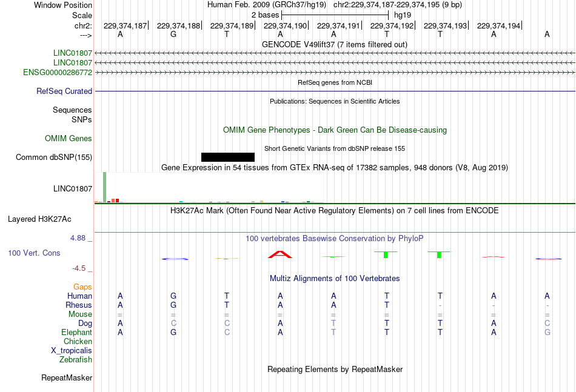Image resolution: width=576 pixels, height=392 pixels.
Task: Click the ENSG00000286772 transcript arrow line
Action: click(335, 73)
